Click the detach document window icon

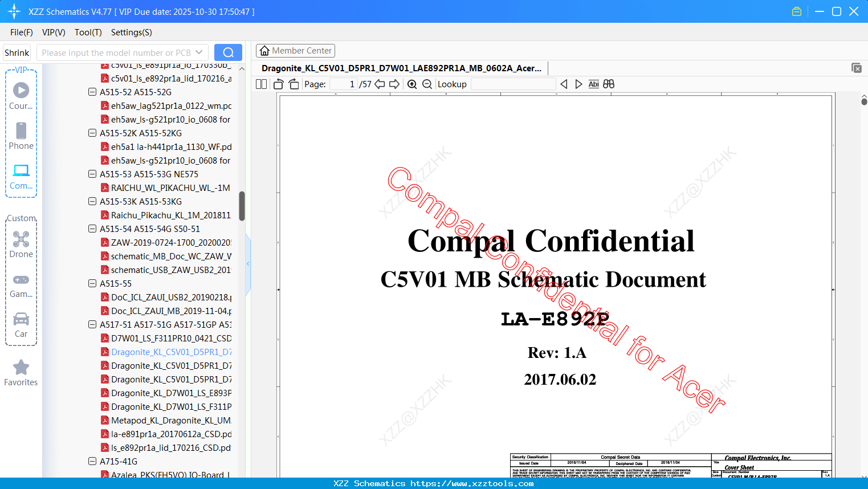click(x=857, y=68)
